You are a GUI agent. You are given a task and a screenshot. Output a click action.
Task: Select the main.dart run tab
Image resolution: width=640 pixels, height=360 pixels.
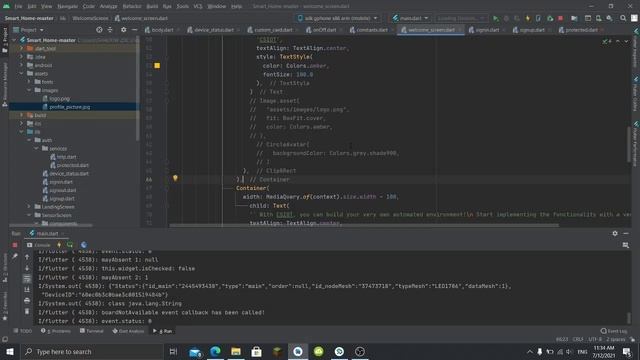47,233
